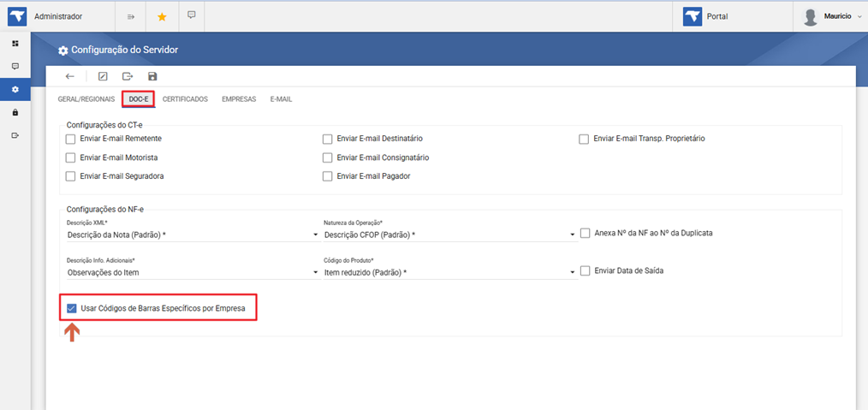The width and height of the screenshot is (868, 410).
Task: Check Enviar E-mail Destinatário
Action: (x=327, y=139)
